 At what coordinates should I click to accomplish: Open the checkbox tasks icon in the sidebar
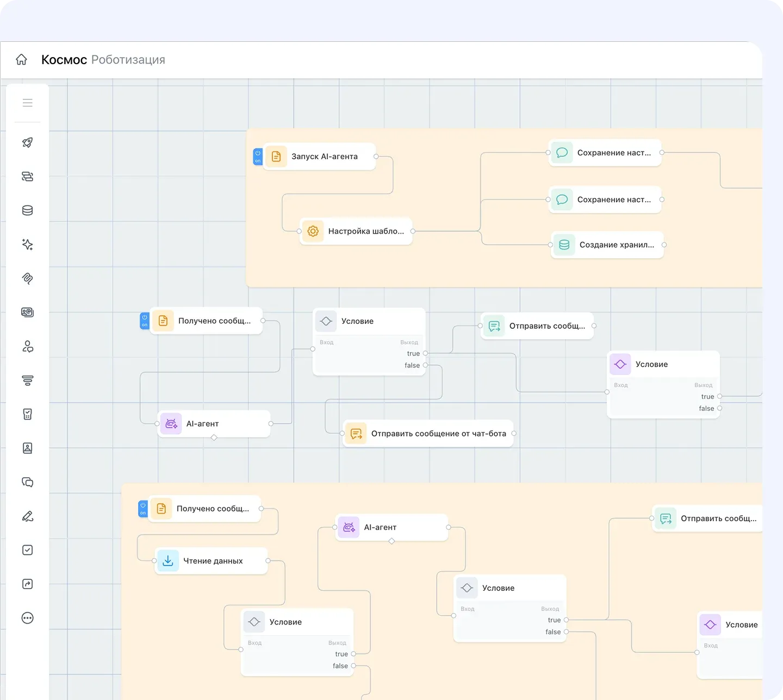[28, 550]
